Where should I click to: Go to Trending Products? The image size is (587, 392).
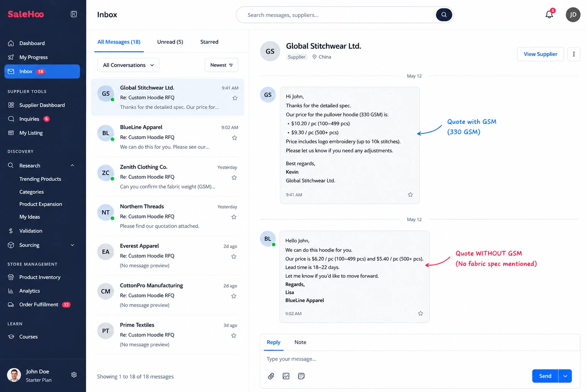click(40, 179)
